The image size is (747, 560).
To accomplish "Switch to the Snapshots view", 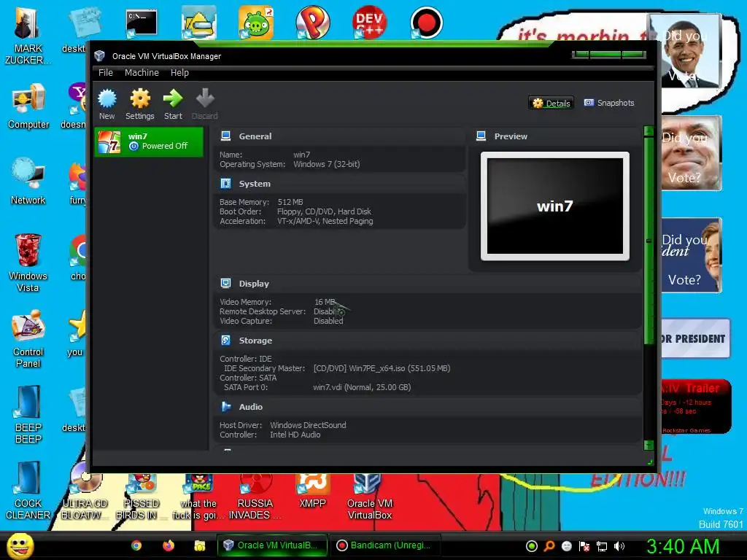I will 609,103.
